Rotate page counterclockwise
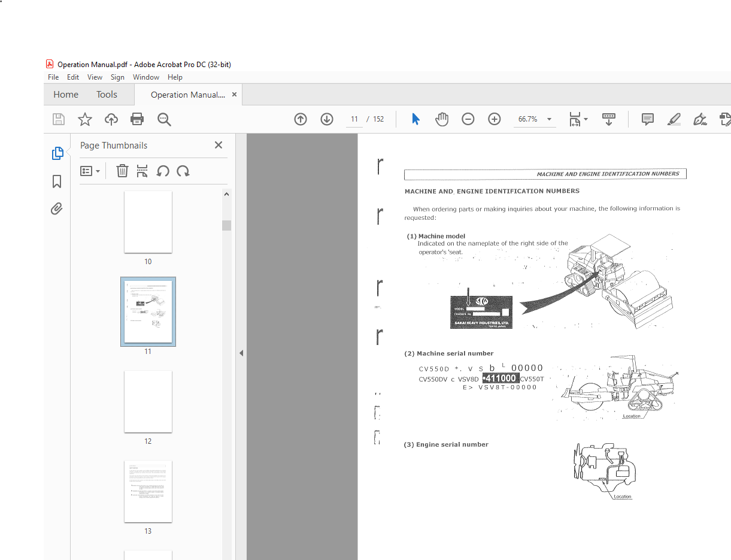The height and width of the screenshot is (560, 731). tap(163, 171)
